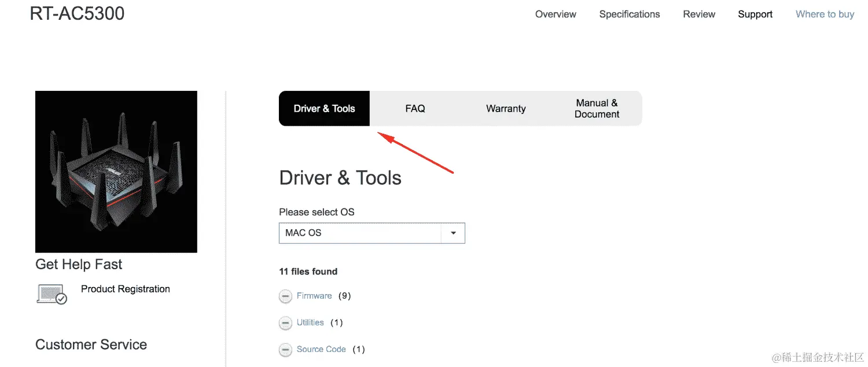Click the Get Help Fast heading

point(79,265)
